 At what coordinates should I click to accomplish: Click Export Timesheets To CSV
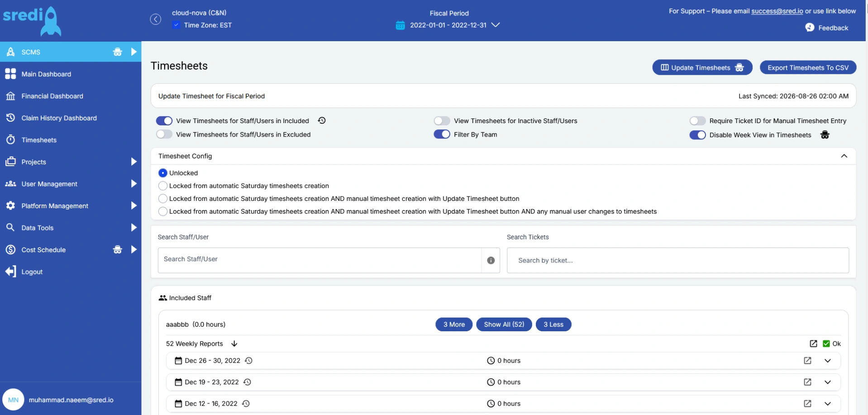tap(808, 67)
